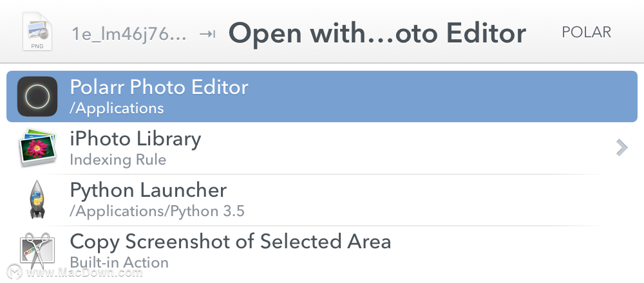Click the Python Launcher rocket icon

[x=37, y=199]
